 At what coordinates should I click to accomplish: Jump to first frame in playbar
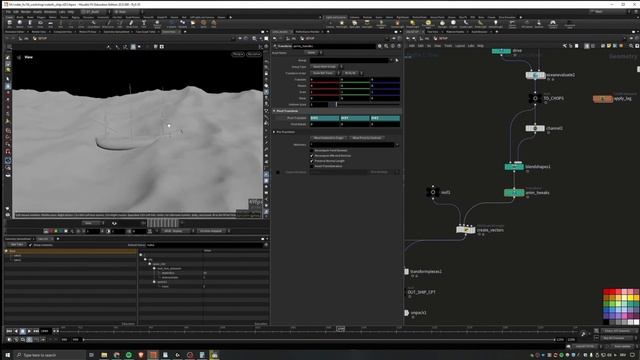click(x=9, y=331)
